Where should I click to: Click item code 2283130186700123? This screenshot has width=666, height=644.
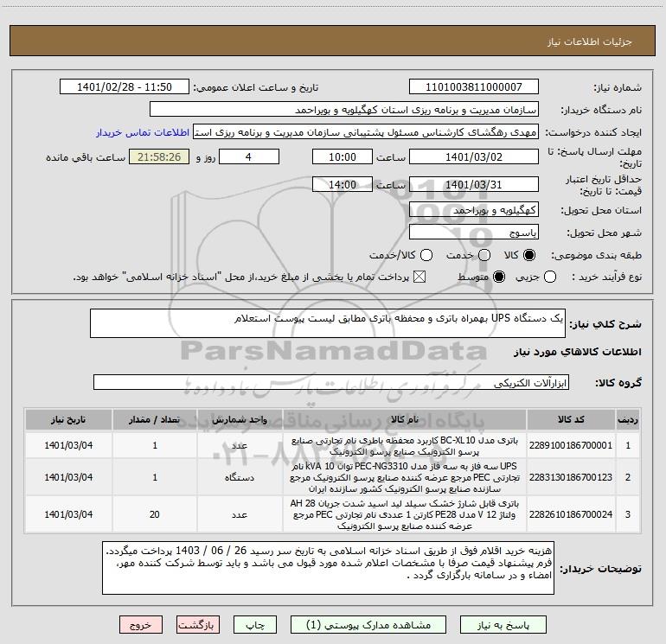[x=571, y=477]
